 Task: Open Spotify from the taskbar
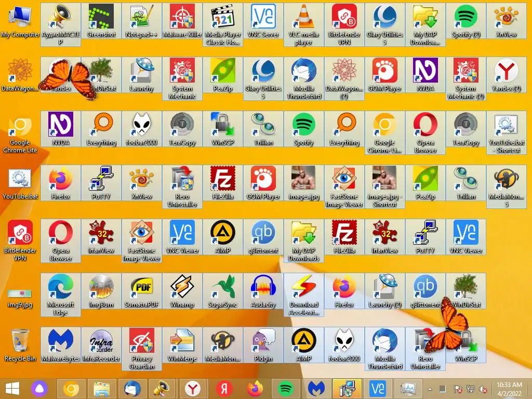click(286, 389)
